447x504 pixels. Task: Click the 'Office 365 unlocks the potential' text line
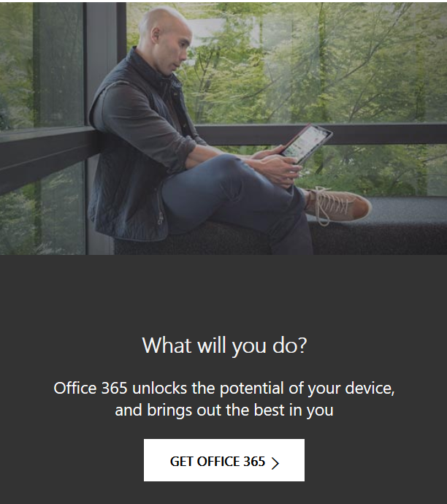click(224, 389)
